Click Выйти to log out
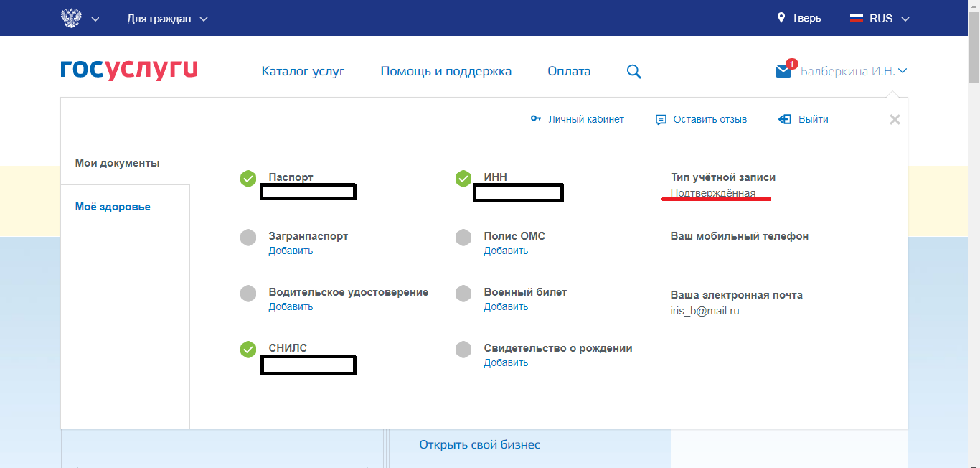Image resolution: width=980 pixels, height=468 pixels. (x=804, y=119)
